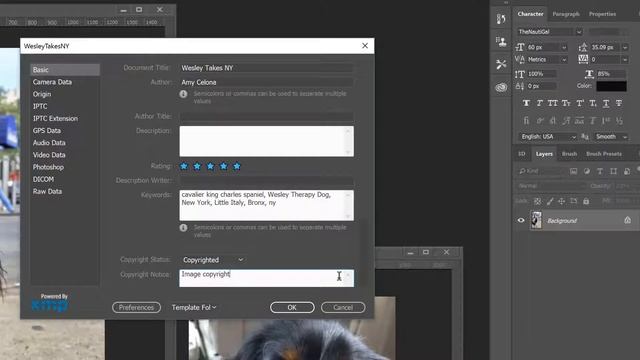Toggle All Caps text style
Viewport: 640px width, 360px height.
tap(553, 103)
